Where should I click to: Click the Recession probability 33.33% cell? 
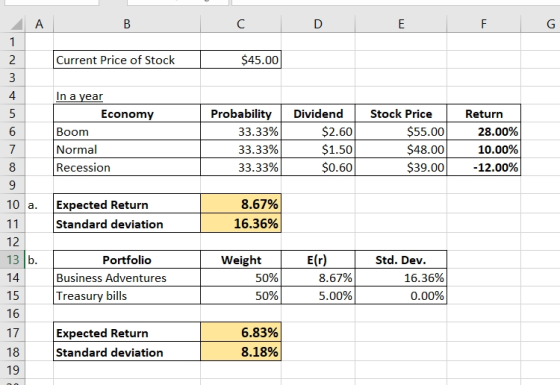(x=241, y=167)
